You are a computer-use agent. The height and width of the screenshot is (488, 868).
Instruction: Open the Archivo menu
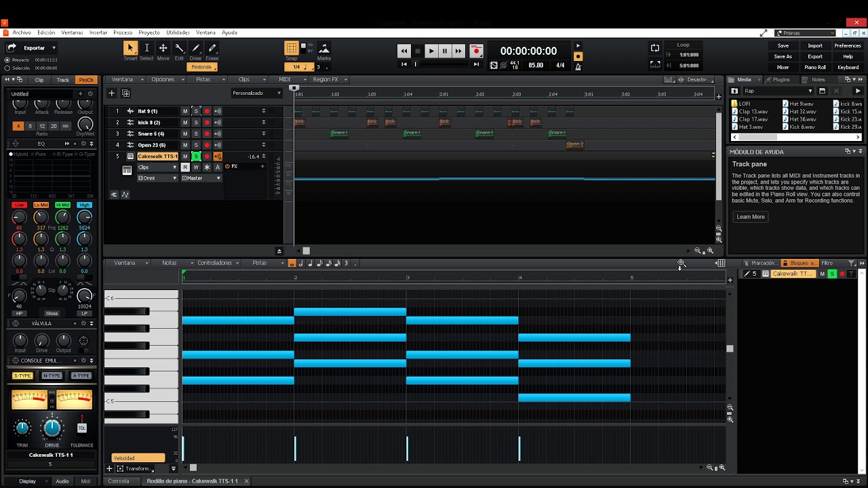point(22,33)
